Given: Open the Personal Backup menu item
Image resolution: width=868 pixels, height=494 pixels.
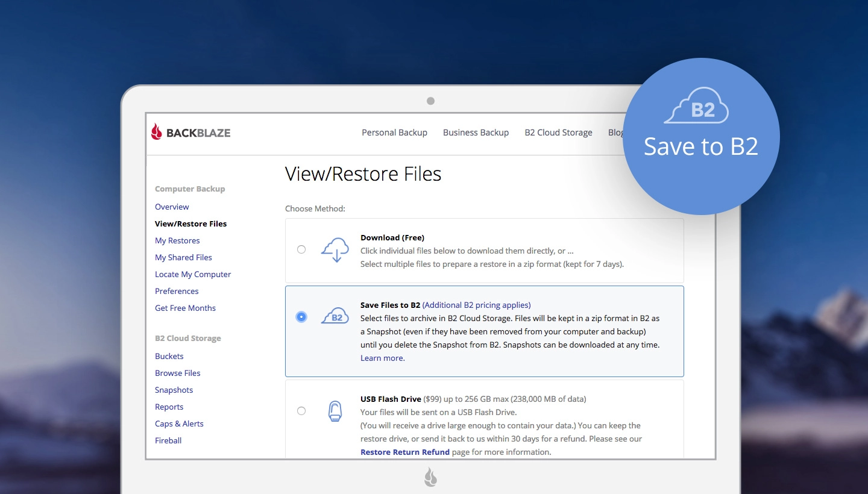Looking at the screenshot, I should (394, 133).
